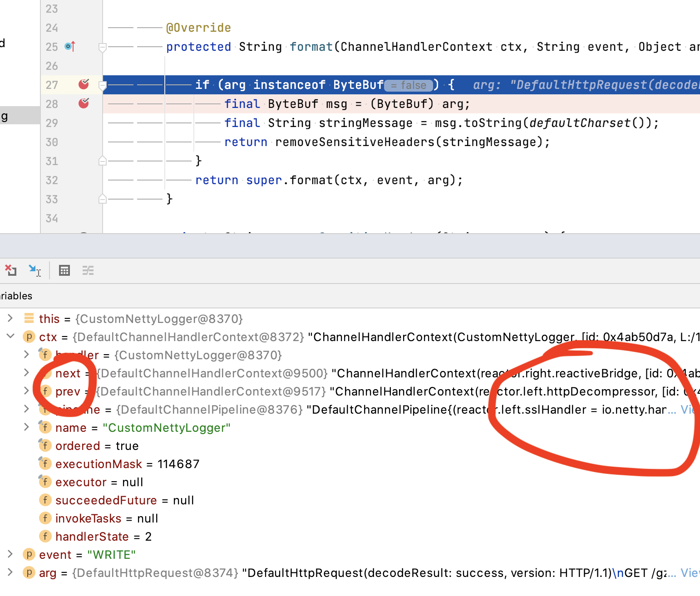Click the field icon beside succeededFuture

[x=45, y=500]
